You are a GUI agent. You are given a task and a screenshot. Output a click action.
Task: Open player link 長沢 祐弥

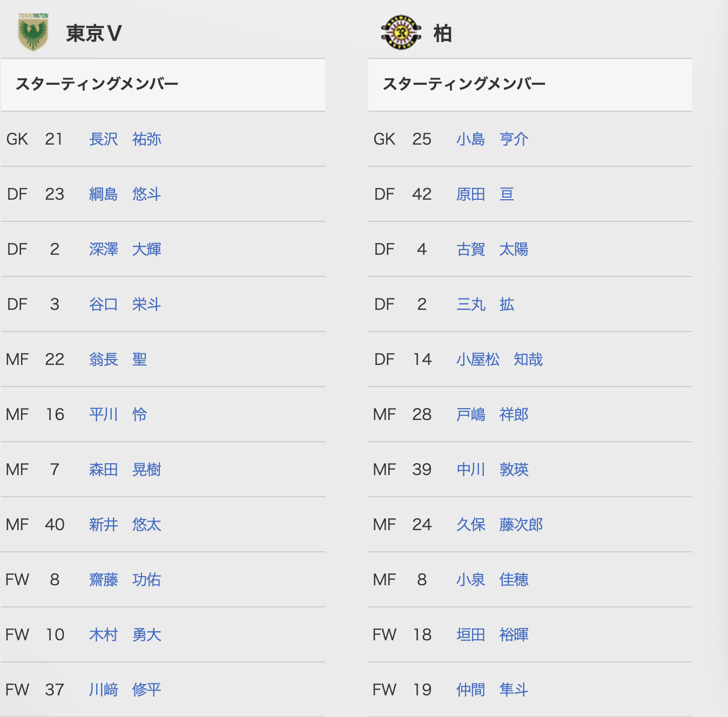click(125, 139)
